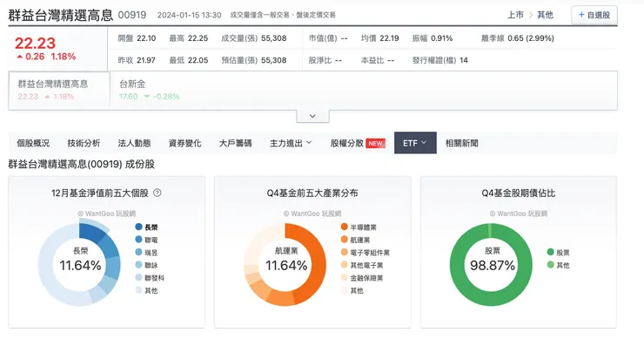Toggle 其他 legend in 股期債佔比 chart

[559, 265]
